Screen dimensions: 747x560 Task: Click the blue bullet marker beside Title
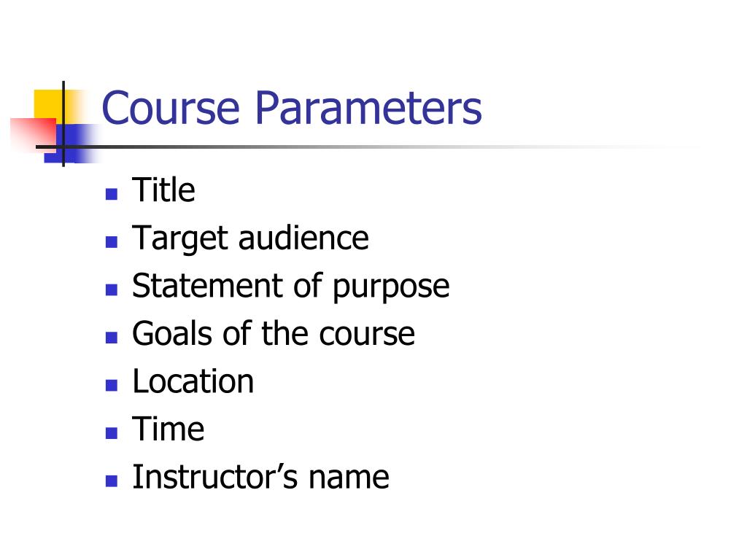pos(112,194)
